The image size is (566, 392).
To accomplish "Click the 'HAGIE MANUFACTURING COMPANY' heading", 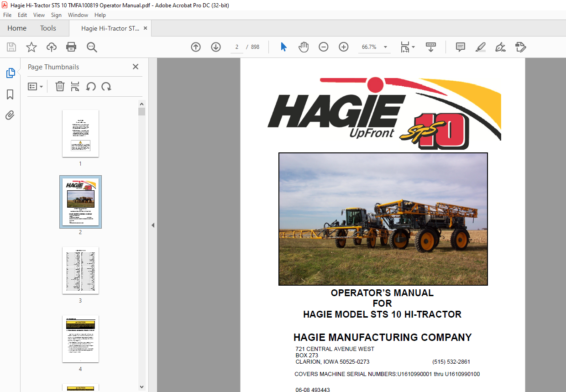I will click(x=383, y=338).
